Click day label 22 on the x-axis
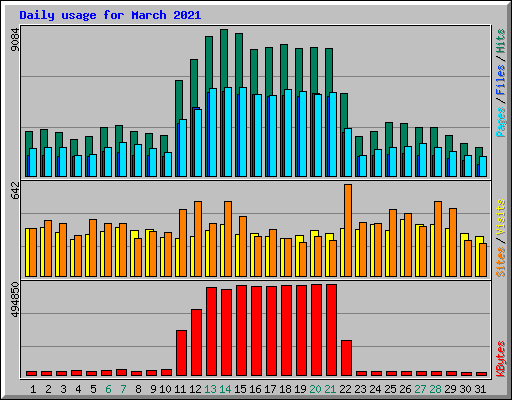 (x=345, y=389)
